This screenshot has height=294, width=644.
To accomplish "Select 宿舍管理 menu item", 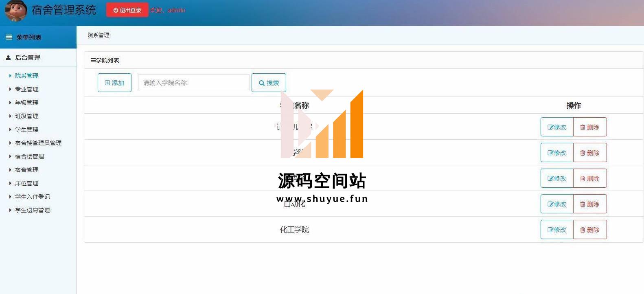I will point(26,170).
